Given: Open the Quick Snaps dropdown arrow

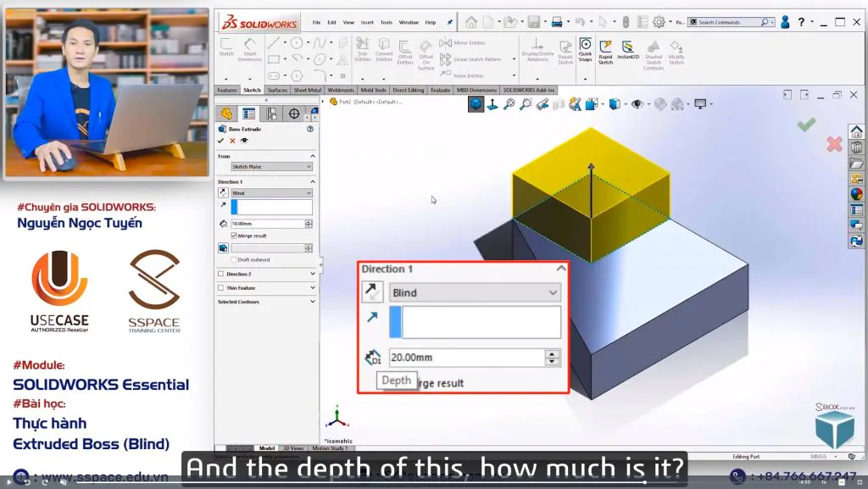Looking at the screenshot, I should (x=585, y=79).
